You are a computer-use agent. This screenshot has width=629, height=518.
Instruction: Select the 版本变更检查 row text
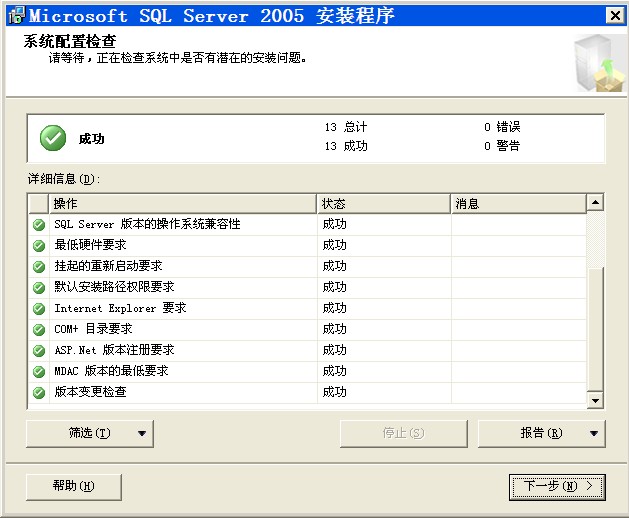(x=90, y=392)
